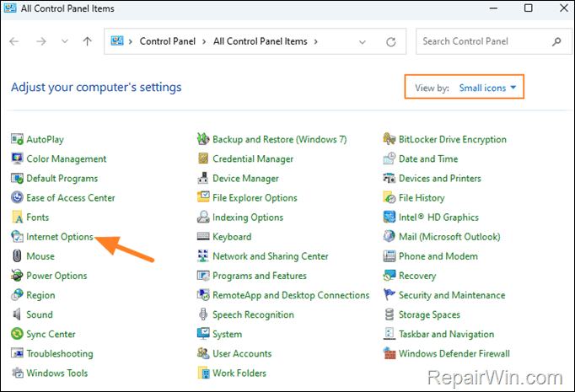575x392 pixels.
Task: Open the Network and Sharing Center icon
Action: (x=203, y=256)
